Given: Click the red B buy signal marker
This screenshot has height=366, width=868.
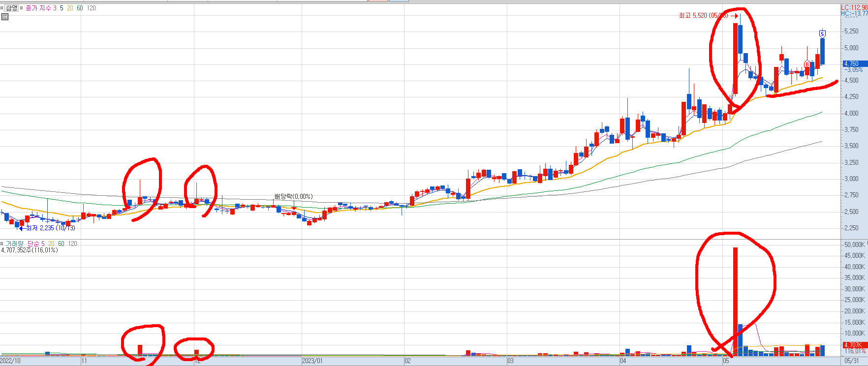Looking at the screenshot, I should [807, 64].
